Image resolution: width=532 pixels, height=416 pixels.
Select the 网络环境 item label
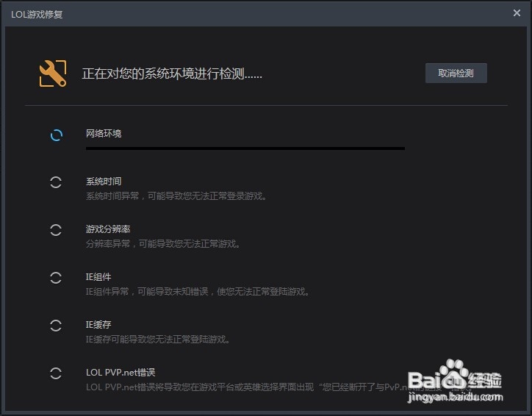point(104,133)
